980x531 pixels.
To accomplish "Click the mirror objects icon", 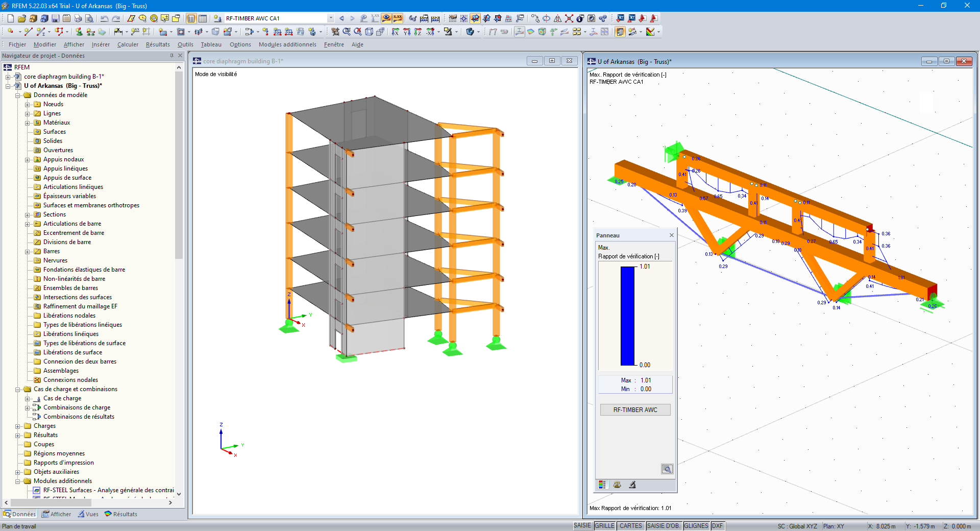I will [x=557, y=18].
